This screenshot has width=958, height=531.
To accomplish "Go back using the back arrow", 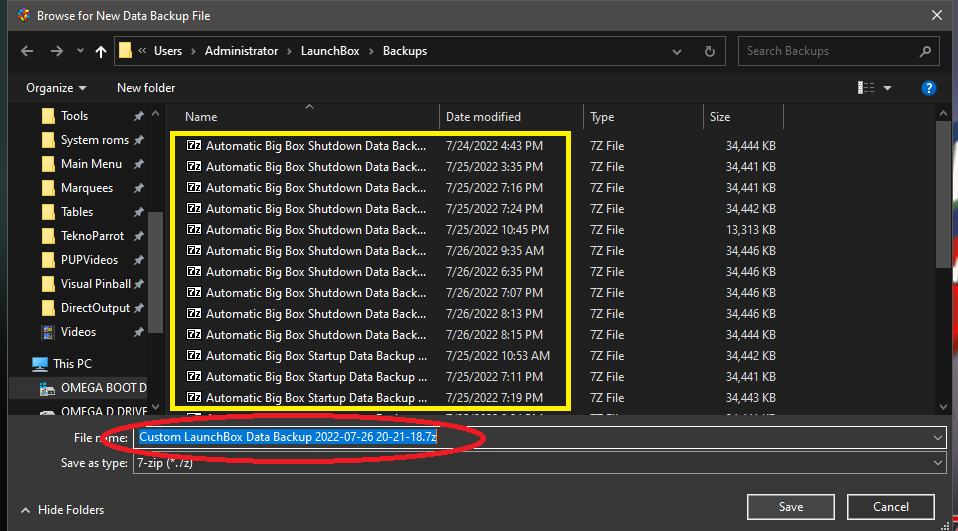I will pyautogui.click(x=27, y=51).
